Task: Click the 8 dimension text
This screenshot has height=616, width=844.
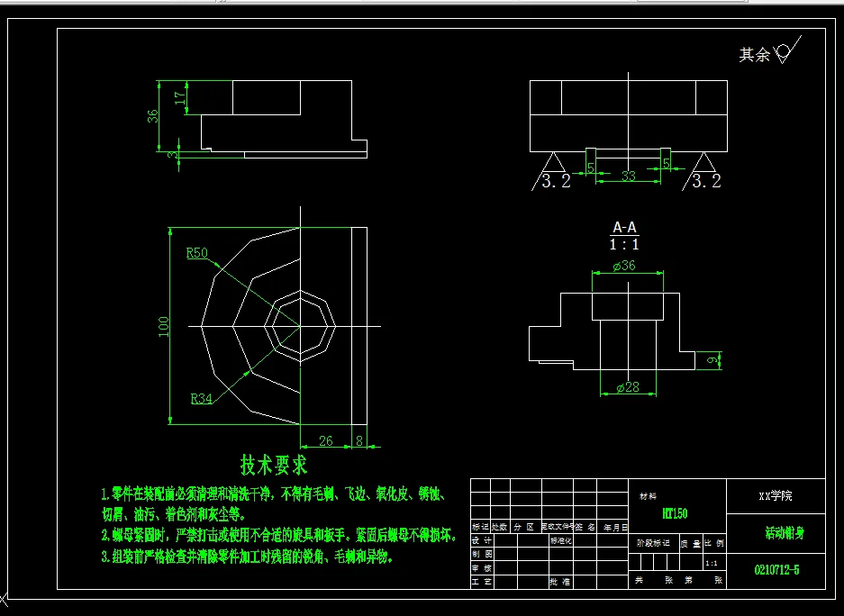Action: (359, 441)
